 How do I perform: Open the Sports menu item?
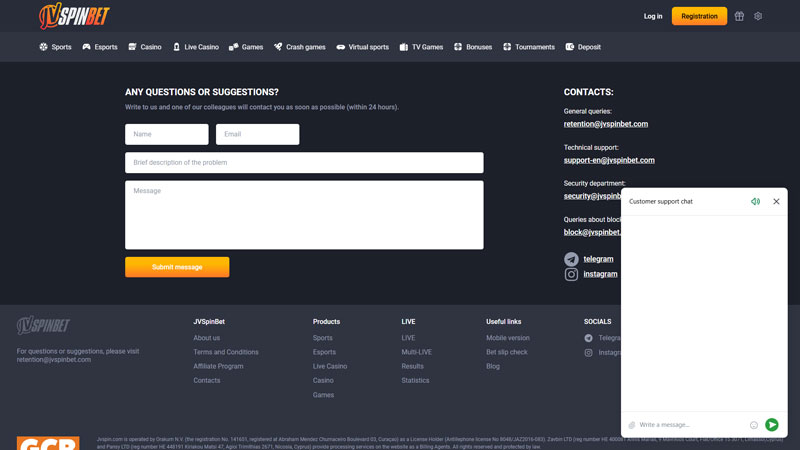[55, 47]
